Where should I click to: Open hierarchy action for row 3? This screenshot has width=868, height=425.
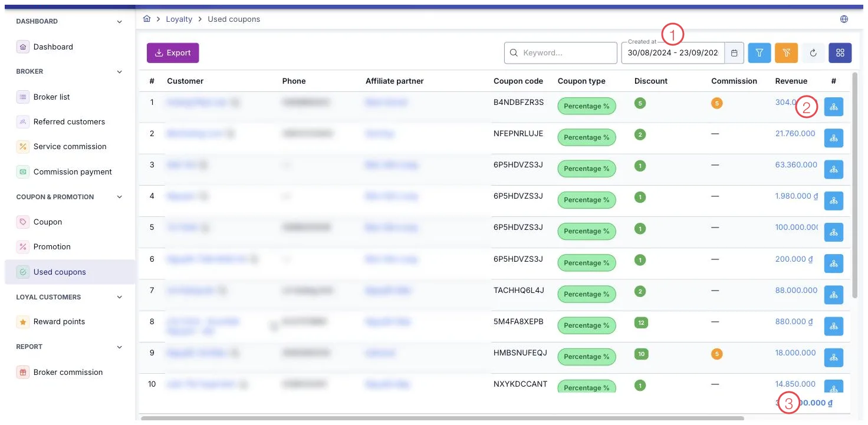click(x=834, y=169)
